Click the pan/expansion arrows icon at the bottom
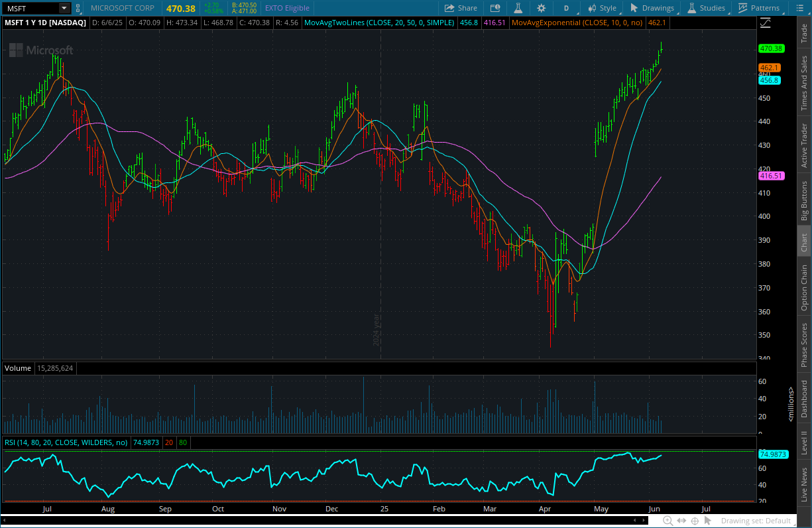 point(683,521)
